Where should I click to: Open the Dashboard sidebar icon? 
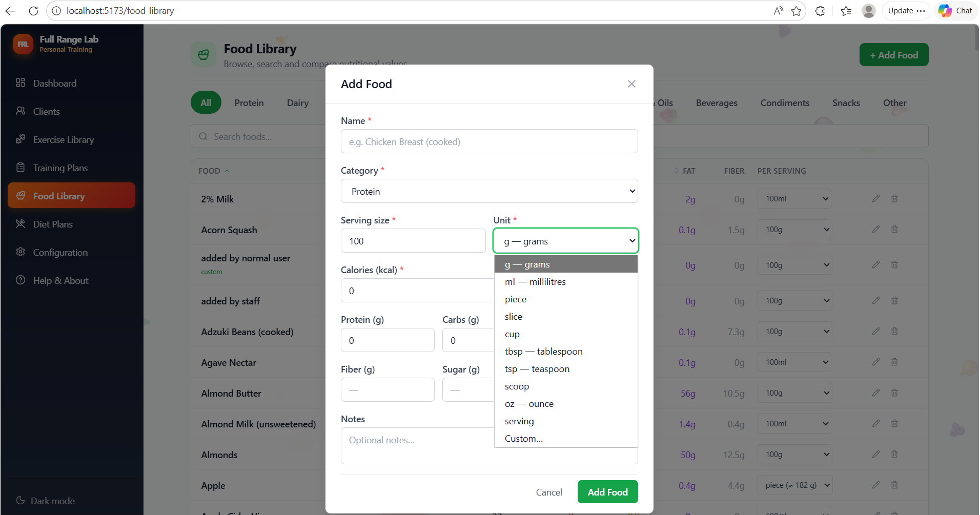[21, 83]
